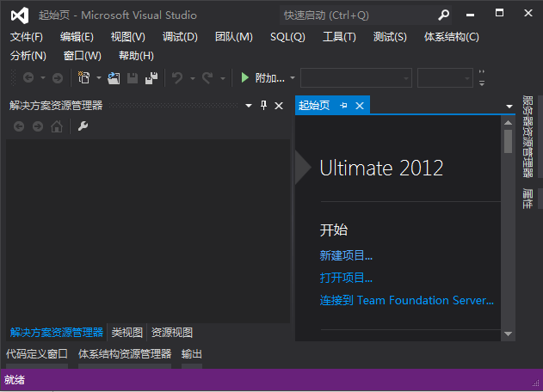The image size is (543, 392).
Task: Click the quick launch search magnifier icon
Action: pos(443,15)
